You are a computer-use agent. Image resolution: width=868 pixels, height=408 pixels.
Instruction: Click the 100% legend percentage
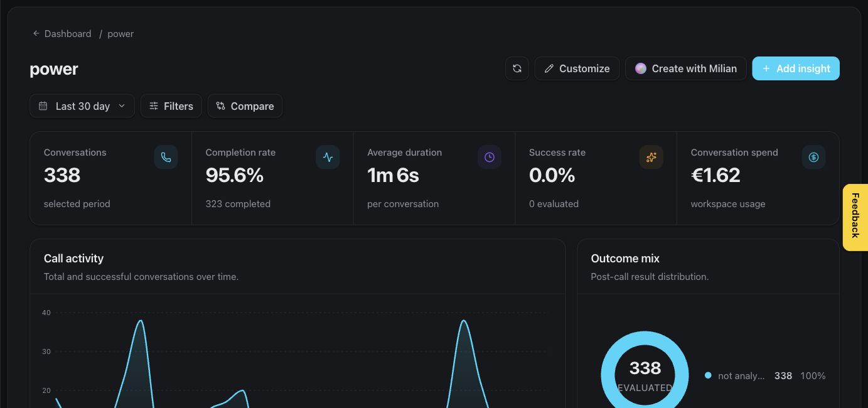[x=813, y=376]
